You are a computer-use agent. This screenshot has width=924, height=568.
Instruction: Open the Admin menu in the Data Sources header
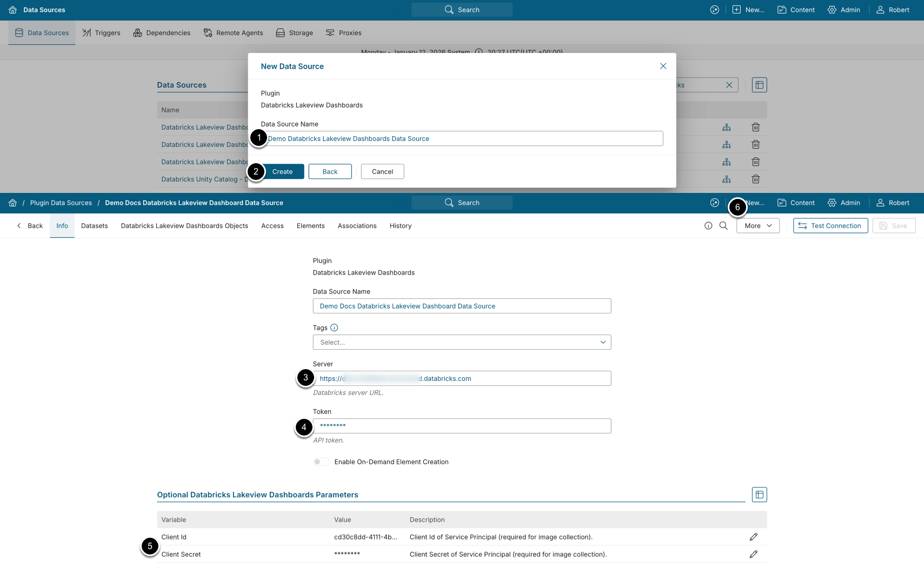pyautogui.click(x=843, y=10)
